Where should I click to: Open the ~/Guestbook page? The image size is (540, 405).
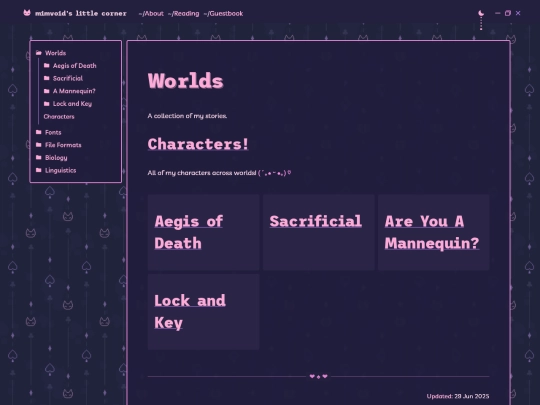[x=223, y=13]
